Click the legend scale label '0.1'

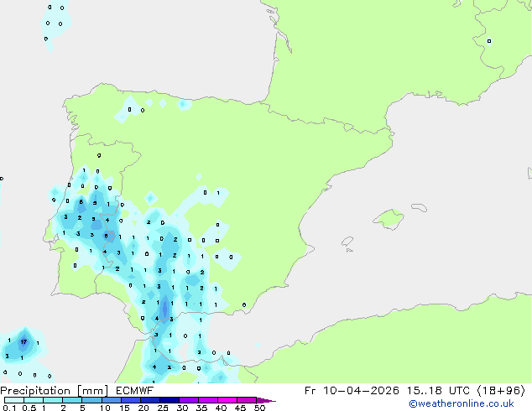point(9,408)
